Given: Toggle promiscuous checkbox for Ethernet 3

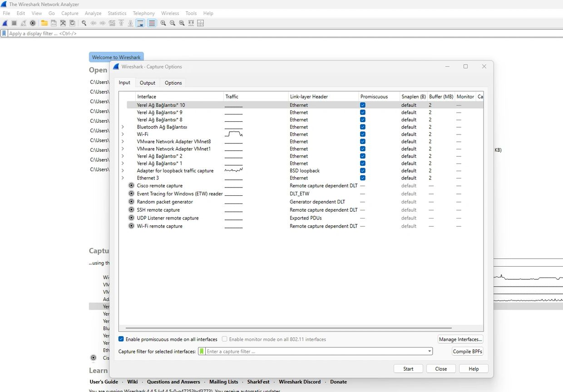Looking at the screenshot, I should pos(363,178).
